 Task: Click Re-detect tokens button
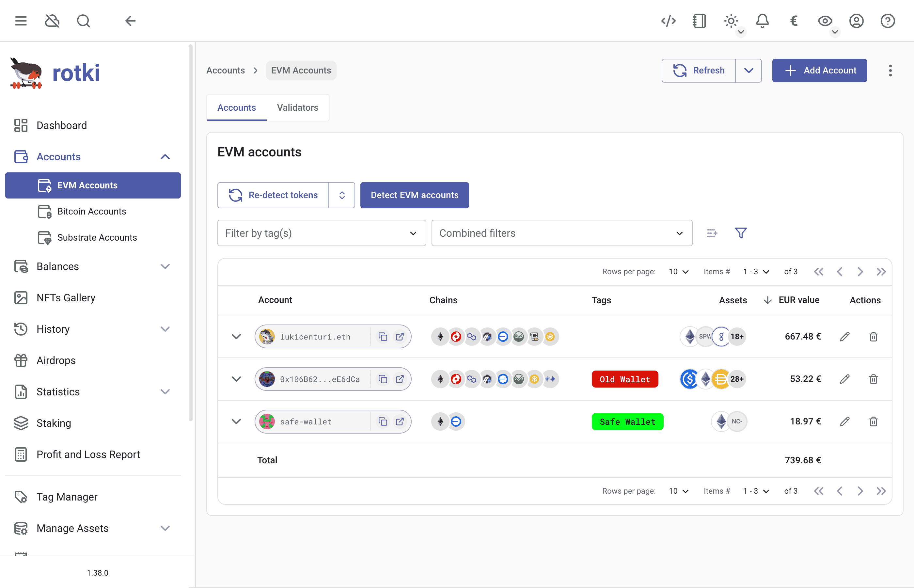point(273,195)
